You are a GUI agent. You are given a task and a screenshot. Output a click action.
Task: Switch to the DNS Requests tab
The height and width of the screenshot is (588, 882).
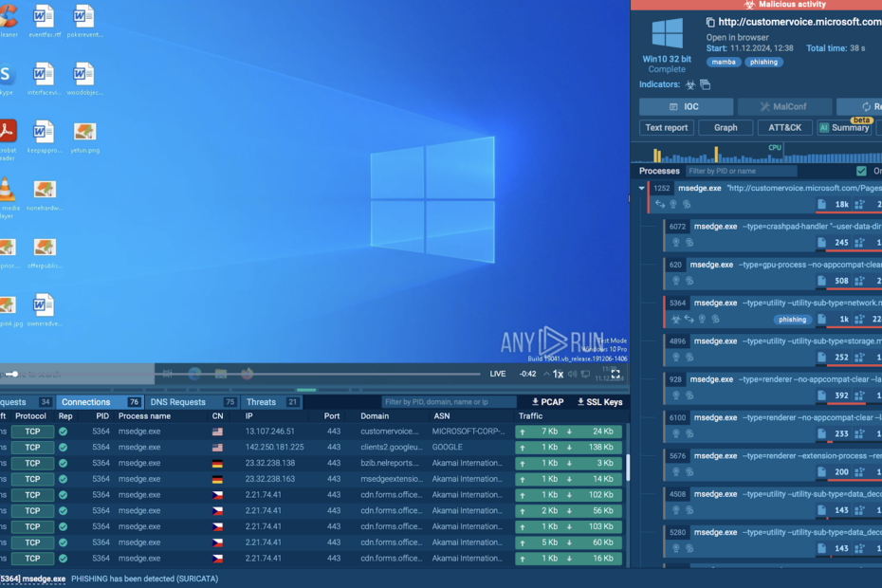[x=192, y=402]
